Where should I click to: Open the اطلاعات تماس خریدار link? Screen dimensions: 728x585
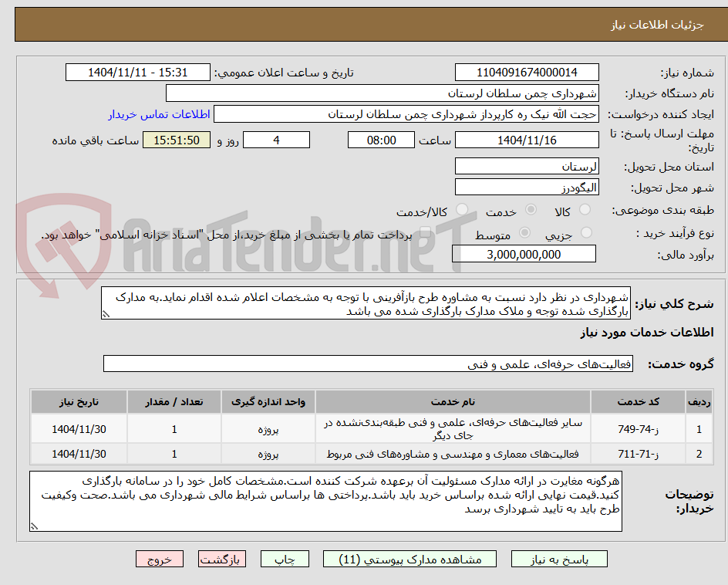(x=159, y=114)
